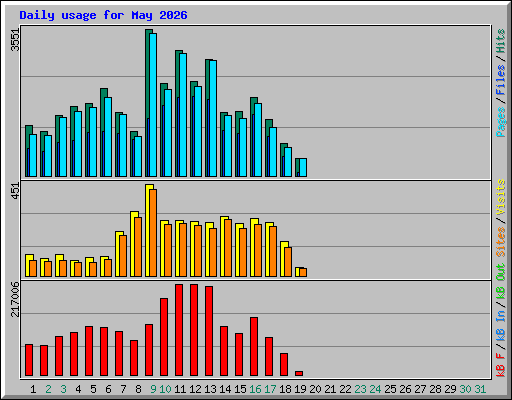Screen dimensions: 512x400
Task: Click the orange "Sites" legend label
Action: [x=501, y=242]
